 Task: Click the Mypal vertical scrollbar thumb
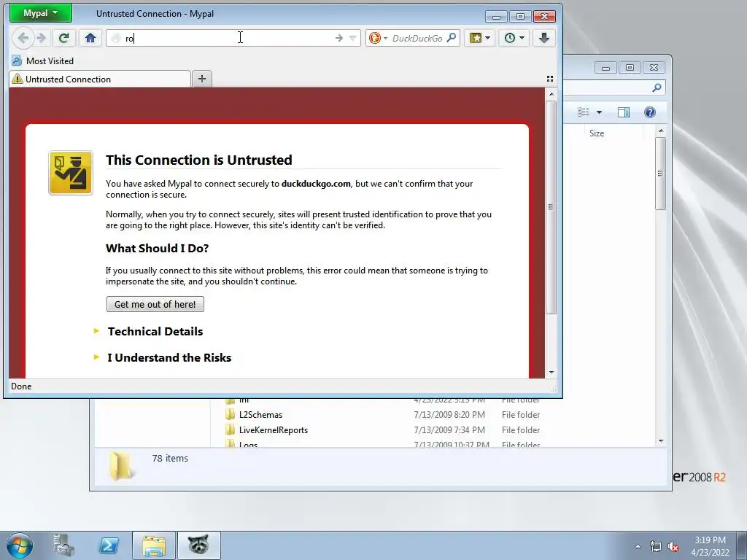[x=551, y=207]
